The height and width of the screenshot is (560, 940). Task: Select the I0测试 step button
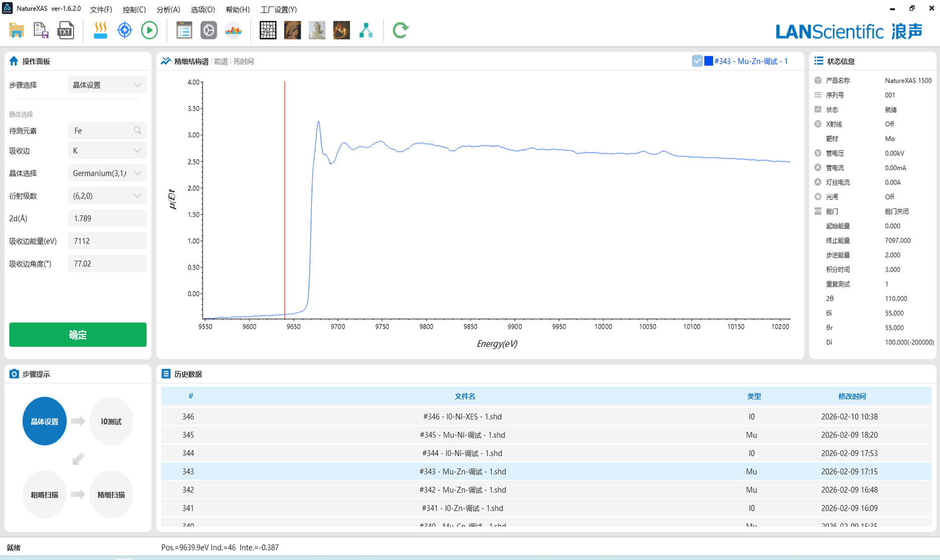click(x=111, y=421)
